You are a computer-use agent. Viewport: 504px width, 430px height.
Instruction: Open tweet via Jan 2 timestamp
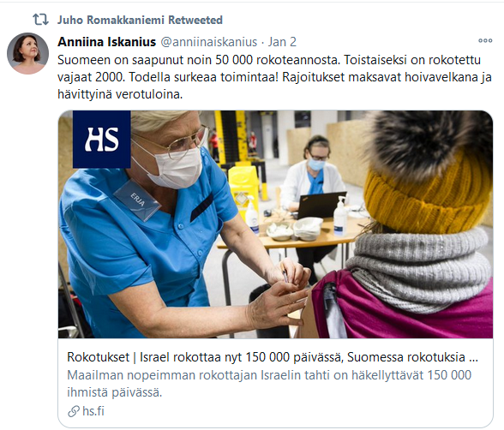pos(282,42)
